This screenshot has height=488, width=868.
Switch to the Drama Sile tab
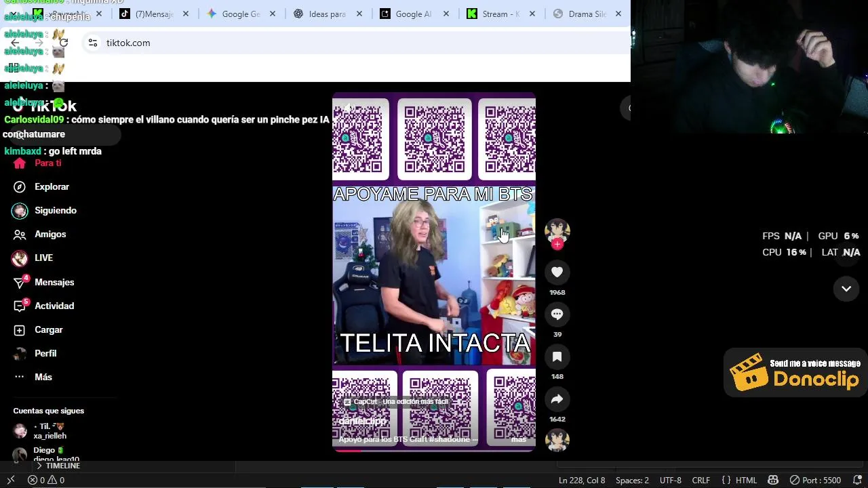point(588,14)
